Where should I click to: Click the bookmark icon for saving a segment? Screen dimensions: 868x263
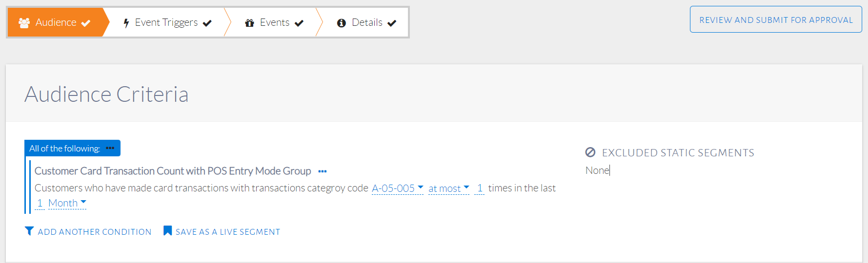(x=167, y=231)
